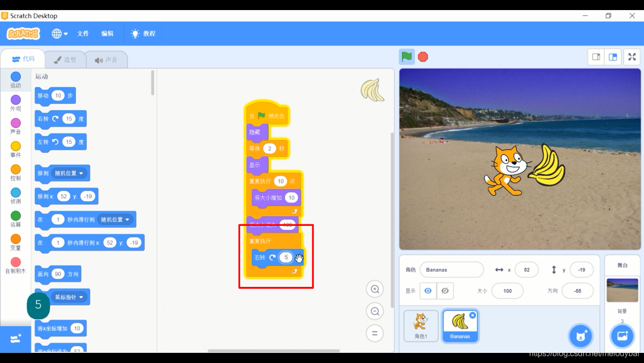Reset the workspace zoom
Screen dimensions: 644x363
click(x=375, y=333)
